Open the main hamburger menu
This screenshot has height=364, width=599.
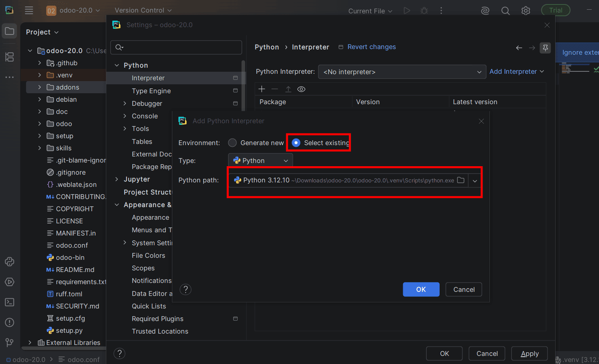29,11
